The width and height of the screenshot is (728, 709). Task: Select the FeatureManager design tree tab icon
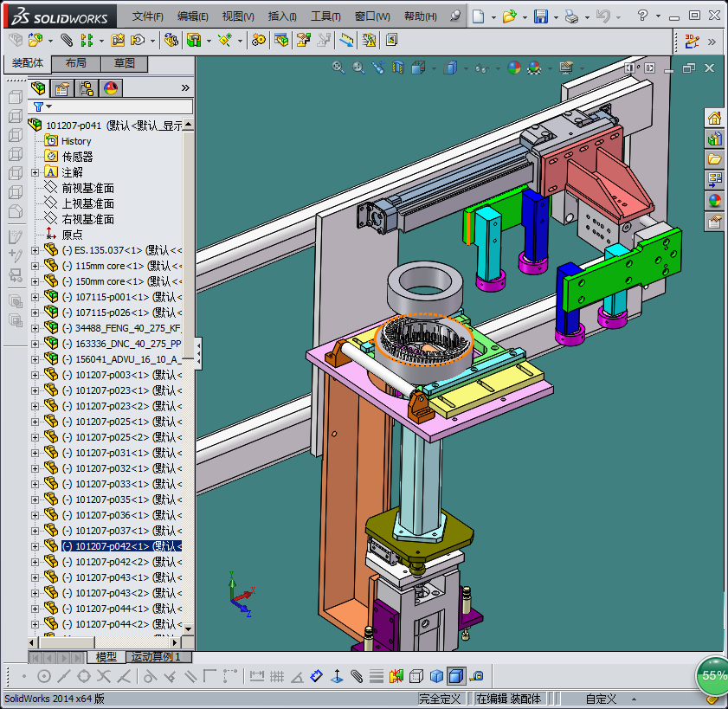pos(39,87)
